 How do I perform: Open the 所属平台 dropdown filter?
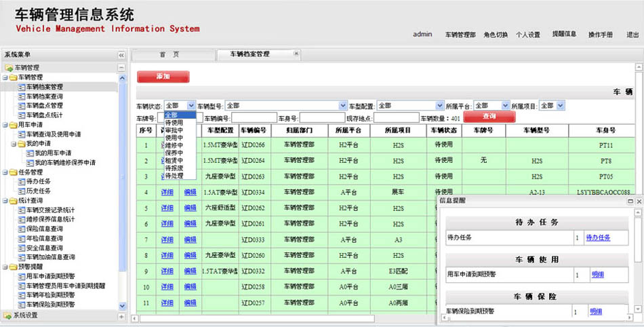pos(505,106)
